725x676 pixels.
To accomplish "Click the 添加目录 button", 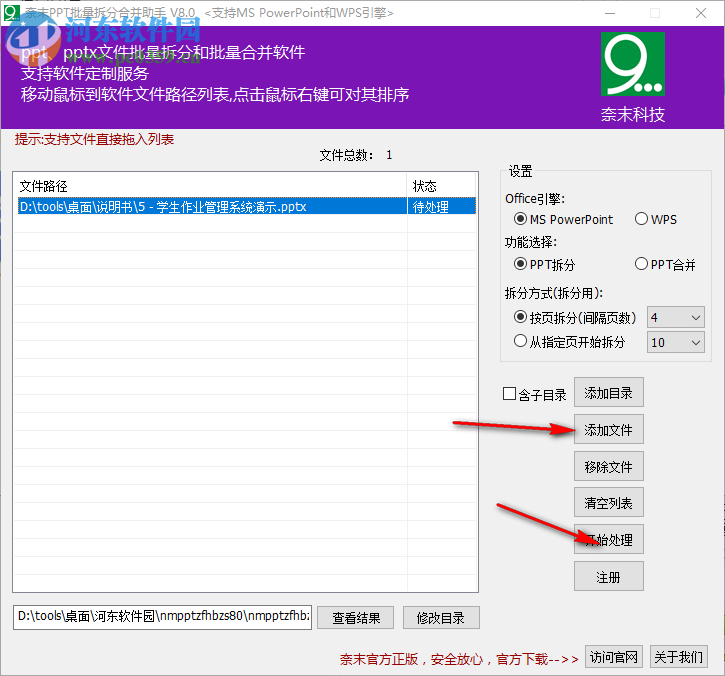I will (608, 393).
